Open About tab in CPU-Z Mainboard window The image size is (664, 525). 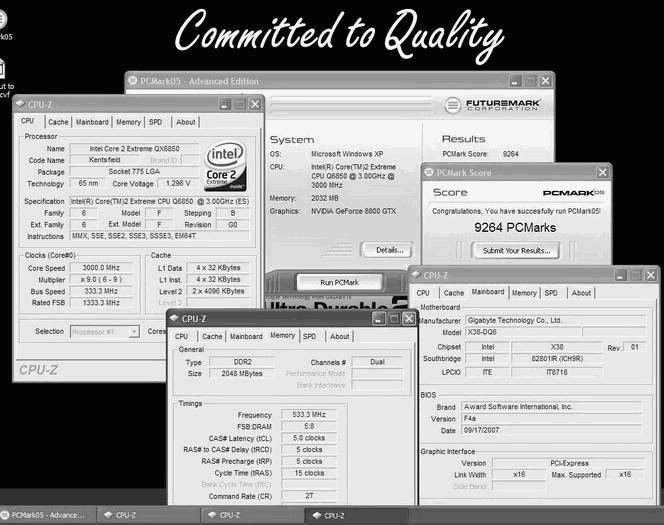tap(581, 293)
